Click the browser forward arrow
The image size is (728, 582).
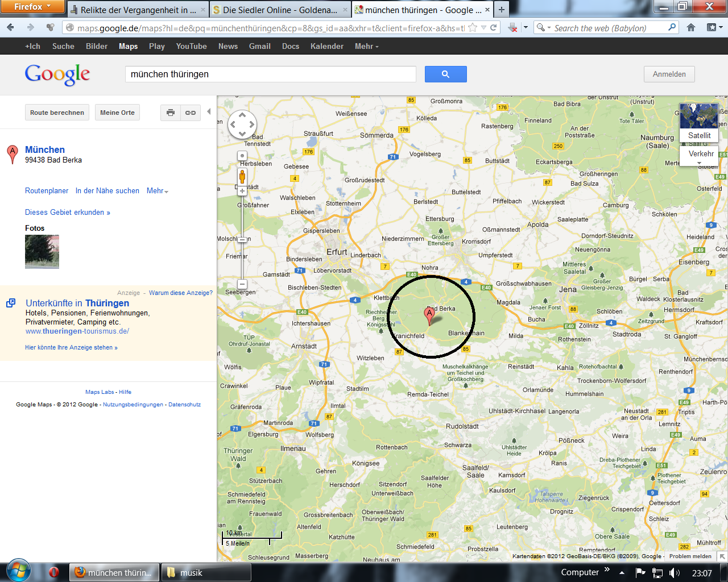(x=31, y=27)
